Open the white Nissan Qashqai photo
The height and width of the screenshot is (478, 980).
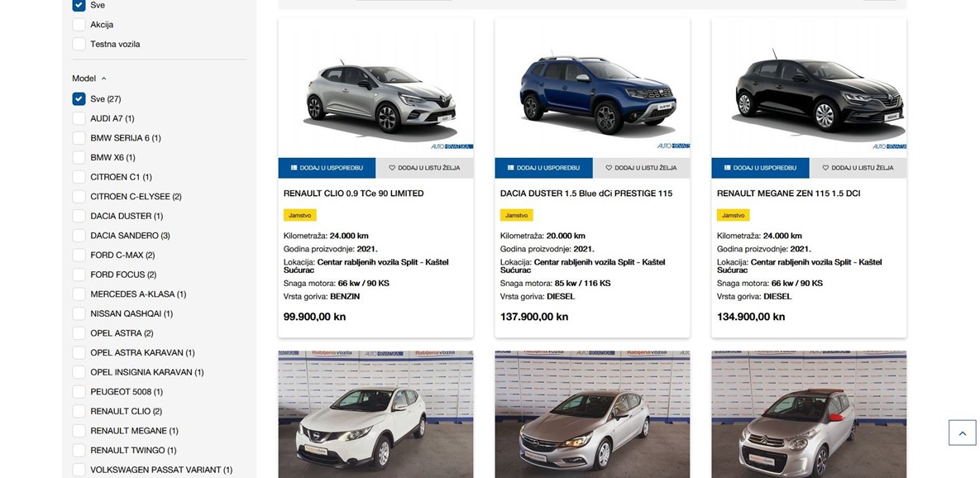375,414
